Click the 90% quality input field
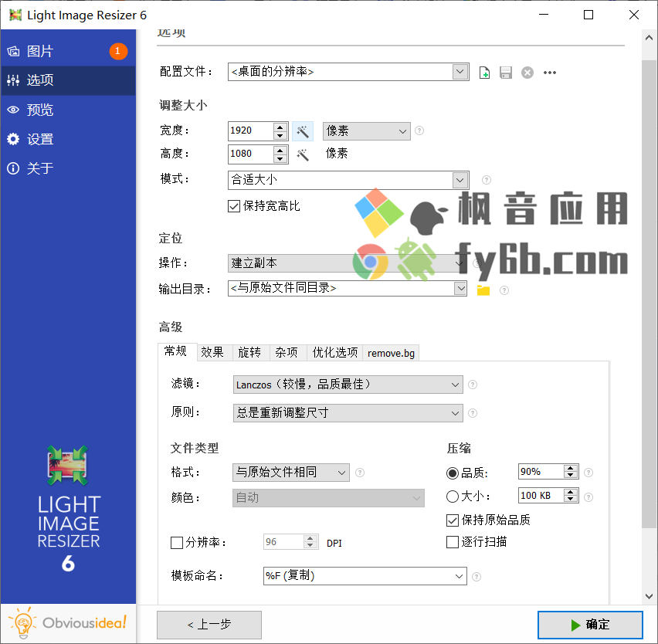This screenshot has width=658, height=644. coord(541,472)
